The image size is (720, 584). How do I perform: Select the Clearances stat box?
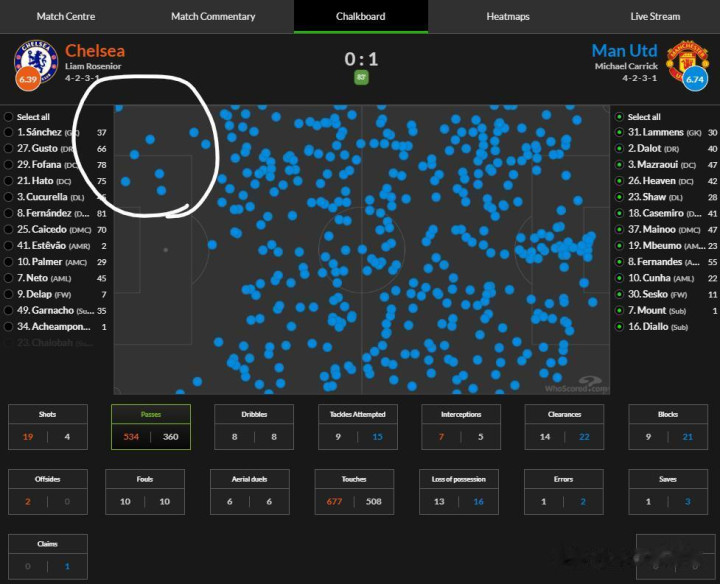[x=564, y=427]
